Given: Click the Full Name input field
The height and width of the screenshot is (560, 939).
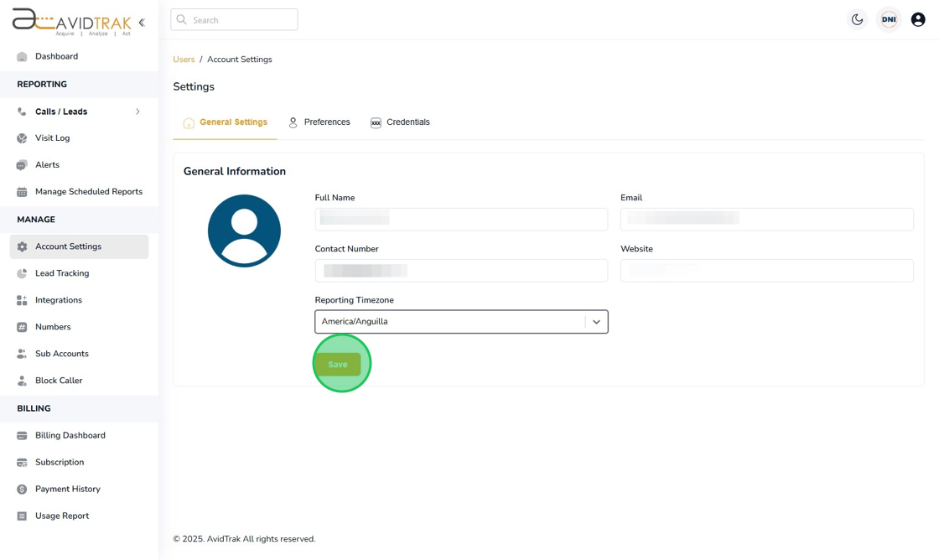Looking at the screenshot, I should [461, 219].
